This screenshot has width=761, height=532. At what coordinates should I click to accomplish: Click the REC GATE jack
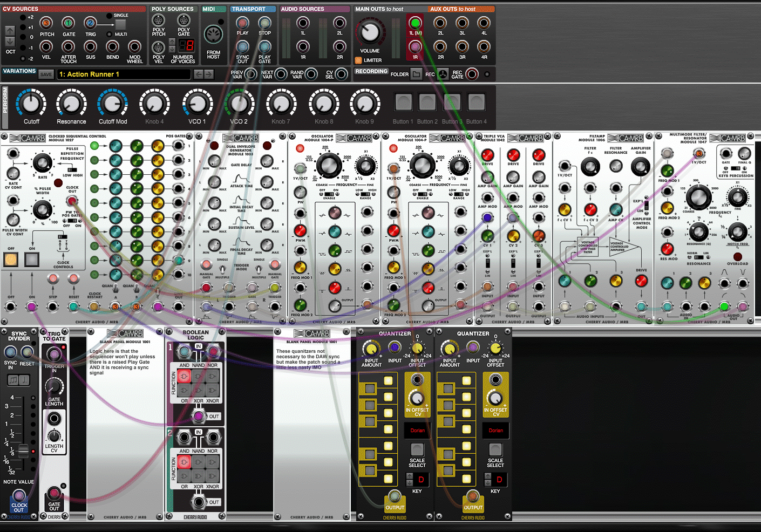point(472,74)
